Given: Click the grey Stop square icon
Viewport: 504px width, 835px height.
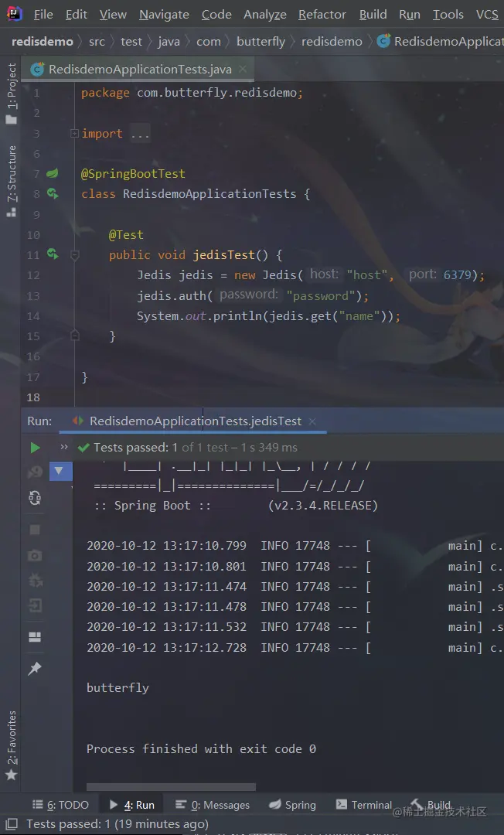Looking at the screenshot, I should click(x=35, y=530).
